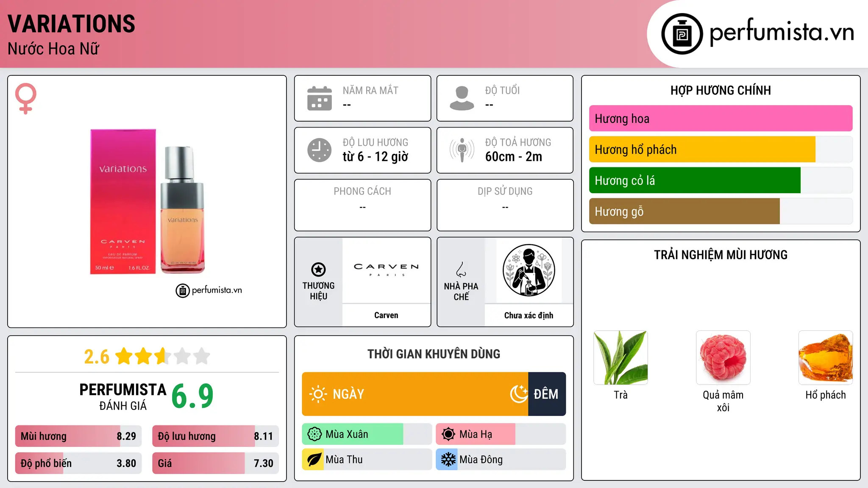Click the từ 6 - 12 giờ longevity value
This screenshot has width=868, height=488.
pos(376,157)
